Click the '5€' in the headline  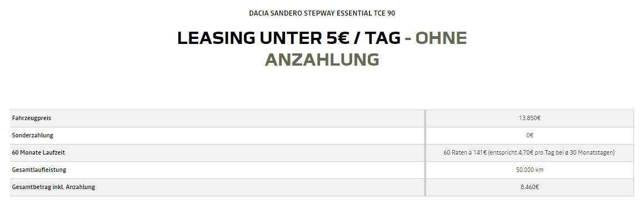tap(338, 38)
